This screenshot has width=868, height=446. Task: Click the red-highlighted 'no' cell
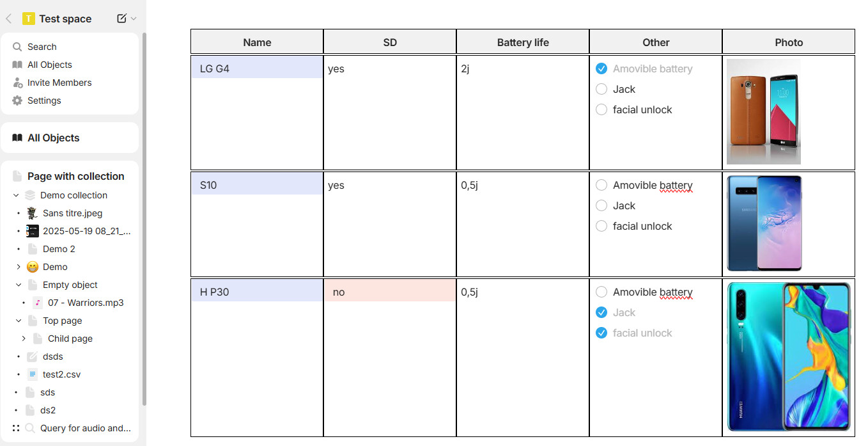[x=390, y=292]
